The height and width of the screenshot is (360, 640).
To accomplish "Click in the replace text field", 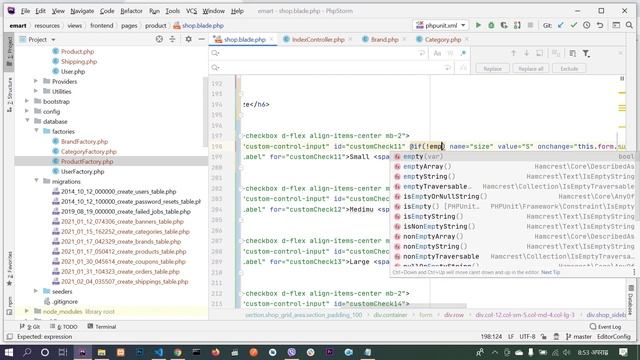I will 331,68.
